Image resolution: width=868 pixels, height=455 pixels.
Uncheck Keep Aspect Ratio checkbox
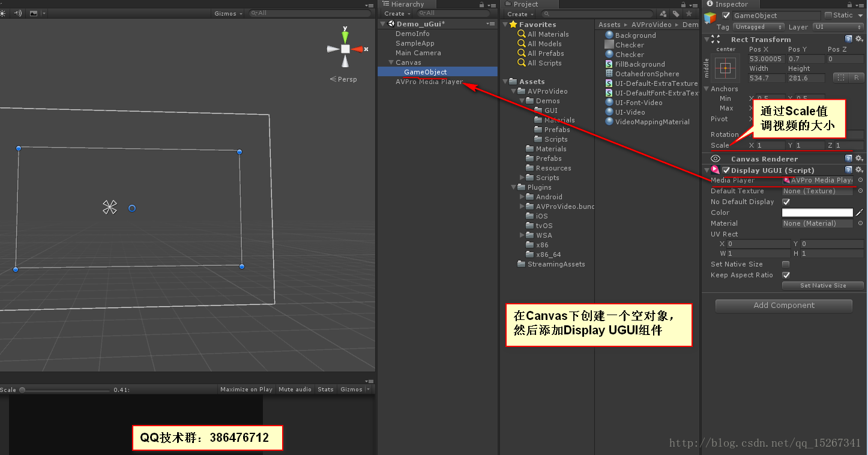click(786, 275)
